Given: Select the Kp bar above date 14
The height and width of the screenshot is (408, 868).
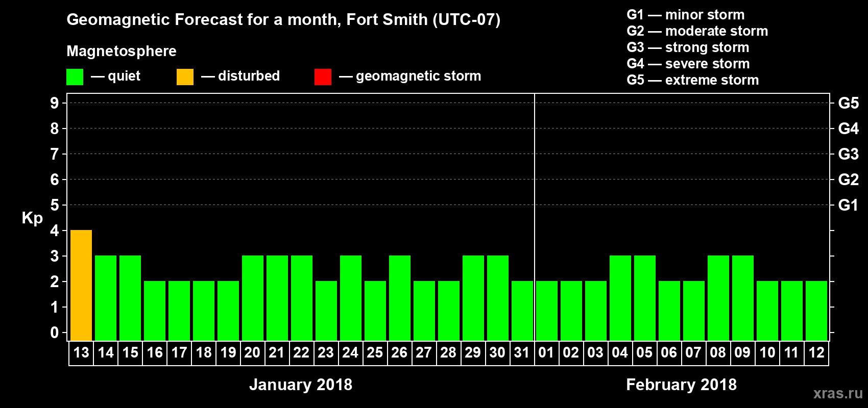Looking at the screenshot, I should (106, 298).
